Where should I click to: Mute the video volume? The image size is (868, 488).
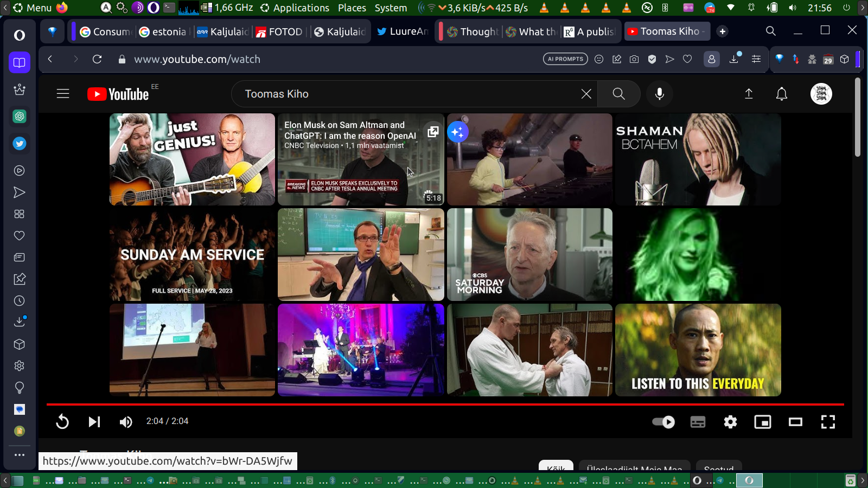[x=126, y=422]
